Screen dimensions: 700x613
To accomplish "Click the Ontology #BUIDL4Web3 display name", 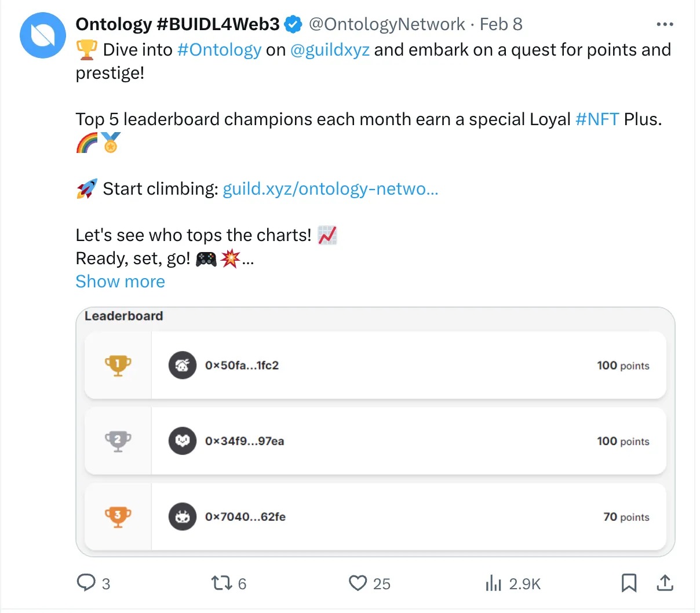I will pos(177,24).
